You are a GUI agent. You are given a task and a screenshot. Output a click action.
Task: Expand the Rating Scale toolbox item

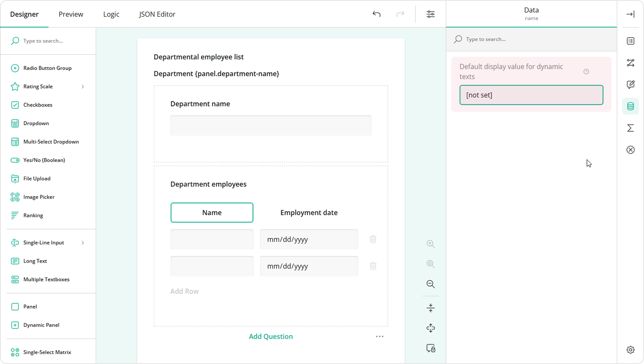point(83,86)
